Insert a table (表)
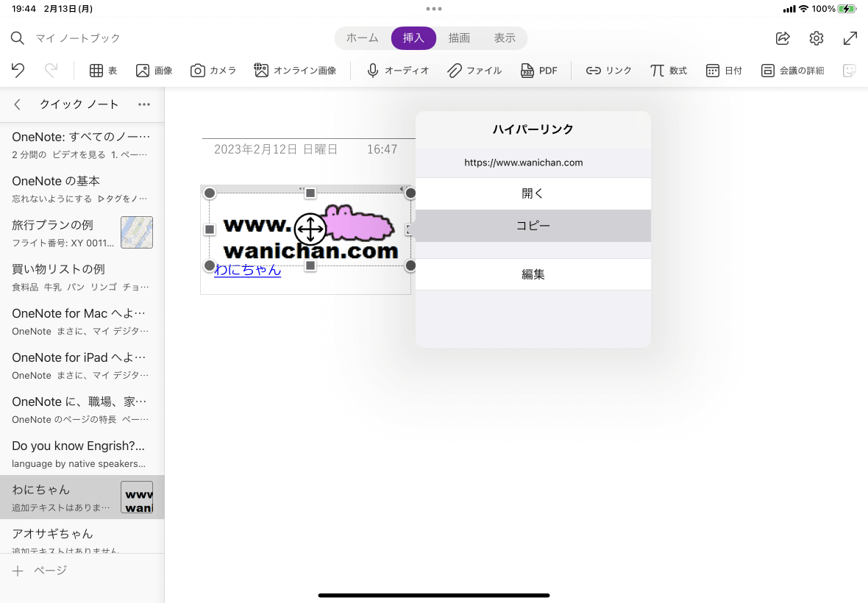 104,71
